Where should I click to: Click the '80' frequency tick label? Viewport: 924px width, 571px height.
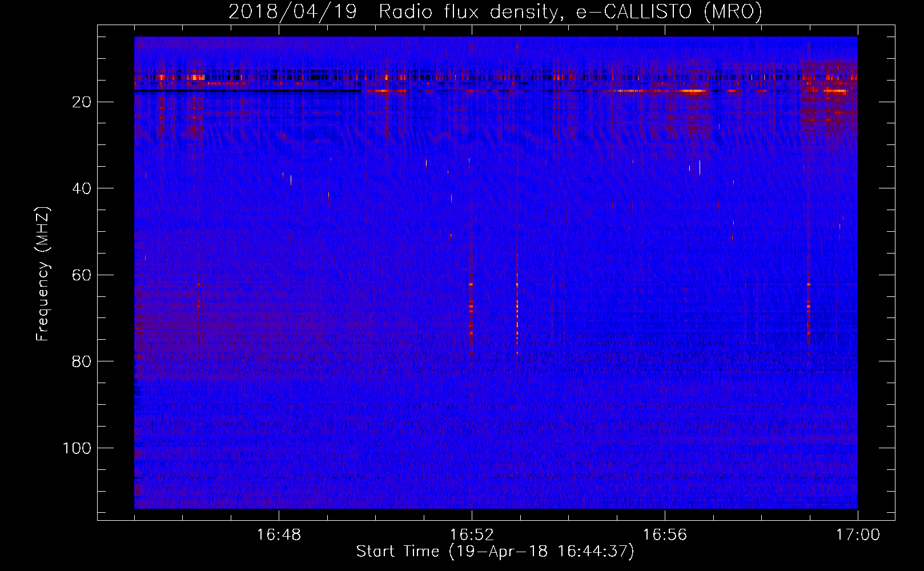[82, 361]
